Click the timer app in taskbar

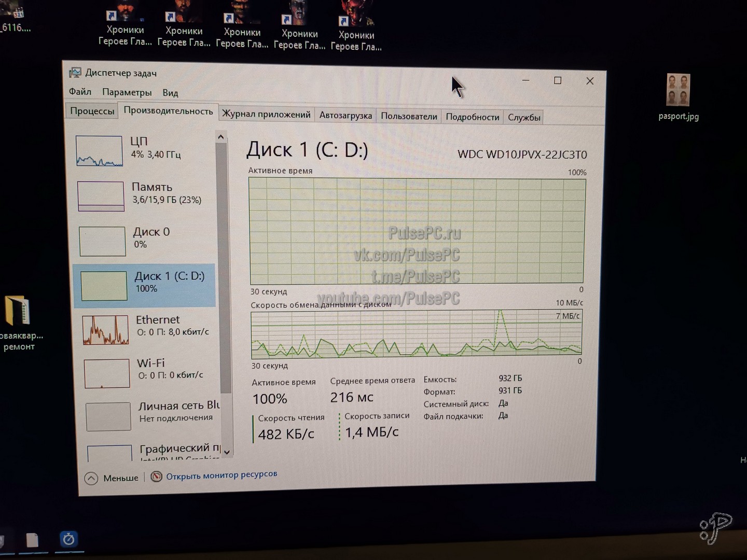(x=68, y=540)
